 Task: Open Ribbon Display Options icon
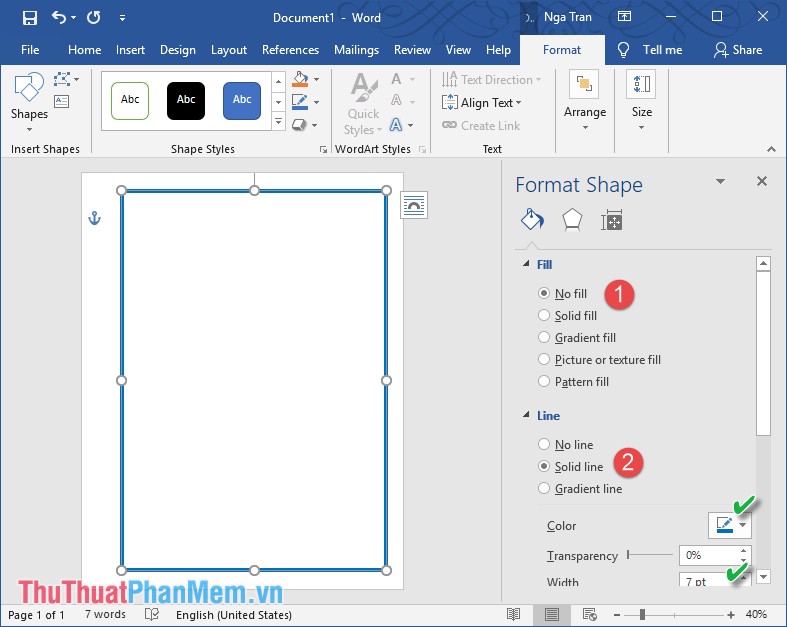(624, 17)
